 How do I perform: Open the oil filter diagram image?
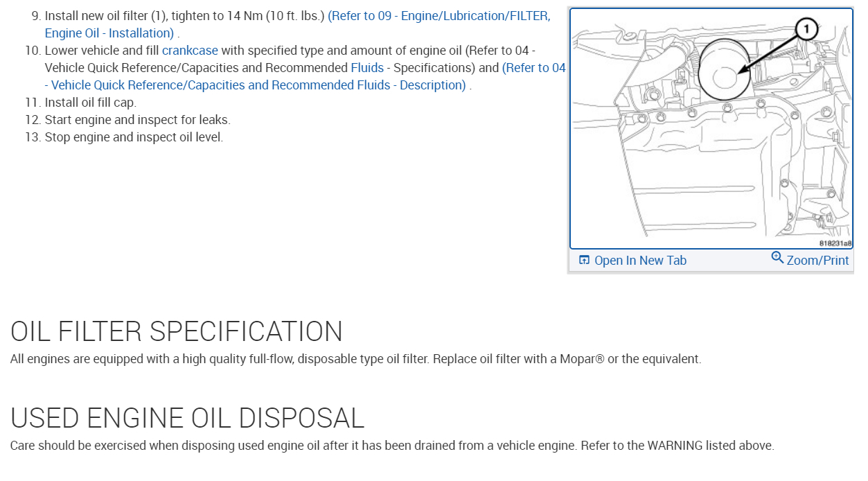pos(711,128)
